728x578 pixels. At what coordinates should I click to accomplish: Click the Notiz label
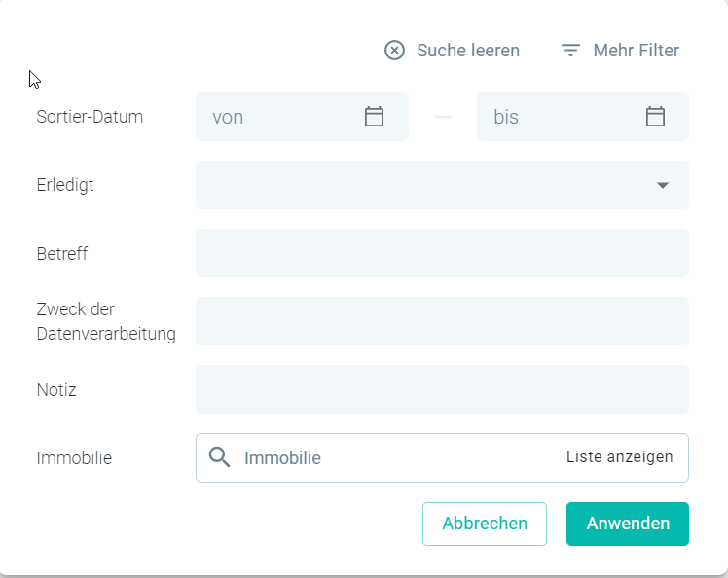[56, 390]
